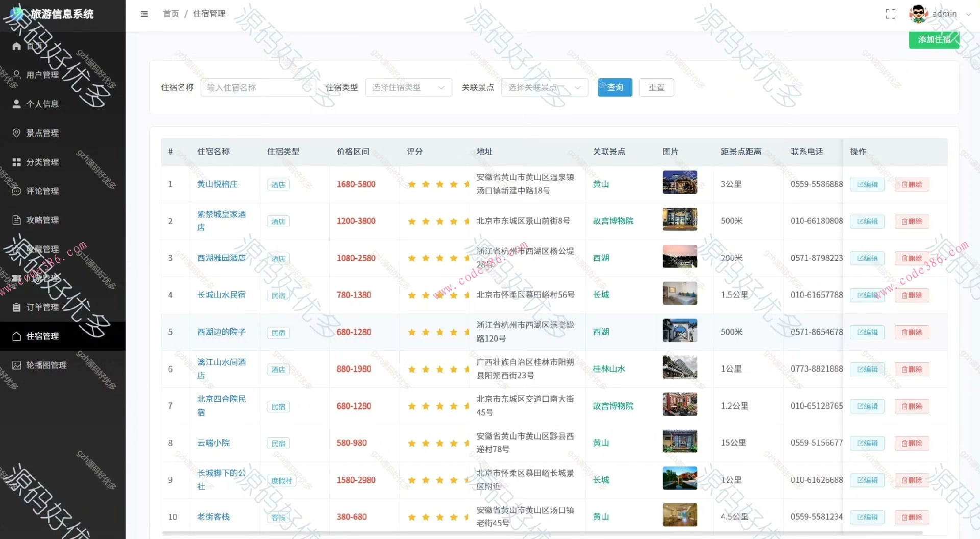Open the 住宿类型 type dropdown
The image size is (980, 539).
tap(408, 87)
